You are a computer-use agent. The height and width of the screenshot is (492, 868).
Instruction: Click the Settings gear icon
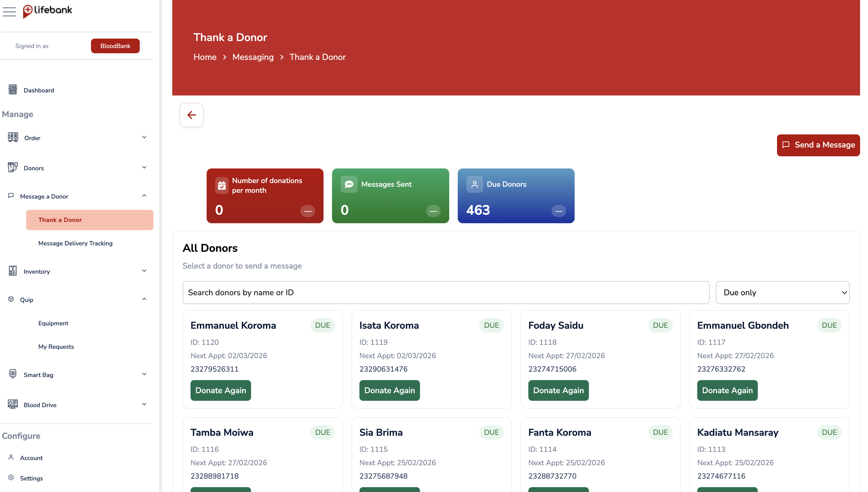(11, 477)
